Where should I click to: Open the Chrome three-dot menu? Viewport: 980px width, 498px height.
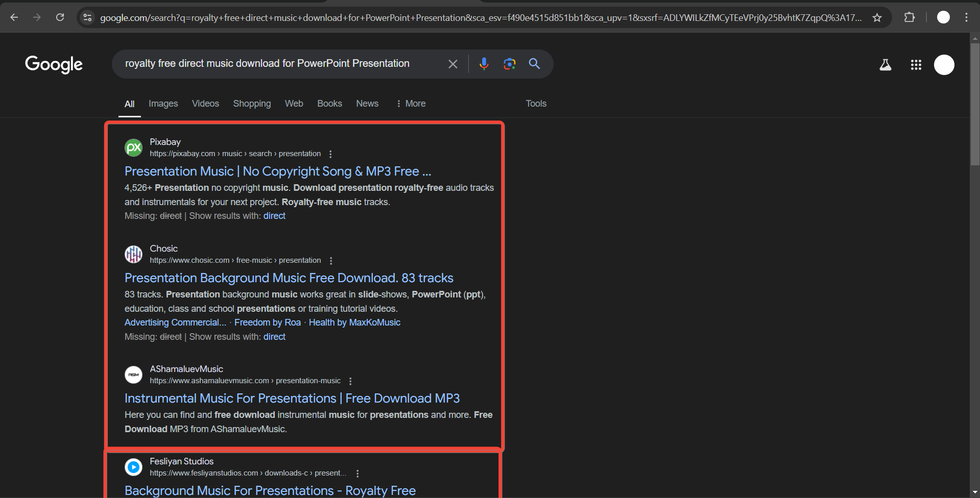click(966, 17)
